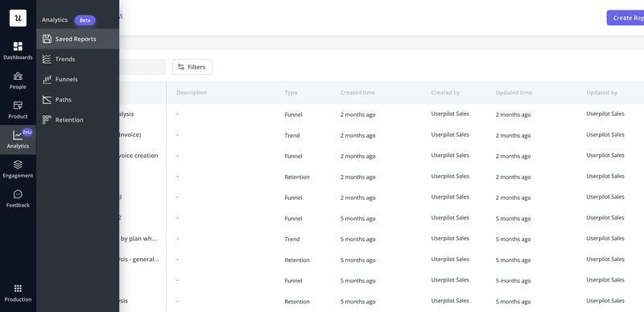This screenshot has width=644, height=312.
Task: Open the Dashboards section icon
Action: click(x=18, y=47)
